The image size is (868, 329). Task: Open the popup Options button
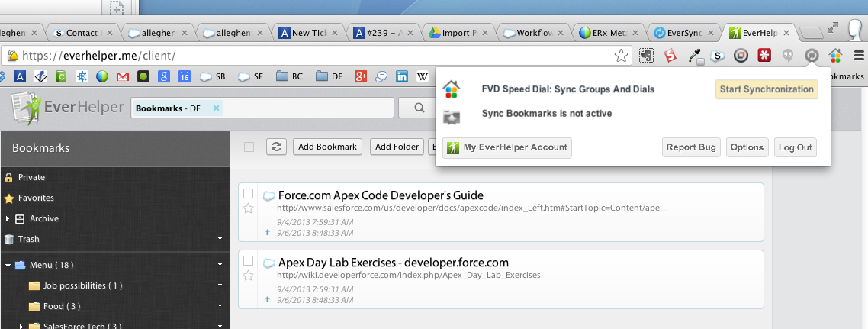[x=747, y=147]
